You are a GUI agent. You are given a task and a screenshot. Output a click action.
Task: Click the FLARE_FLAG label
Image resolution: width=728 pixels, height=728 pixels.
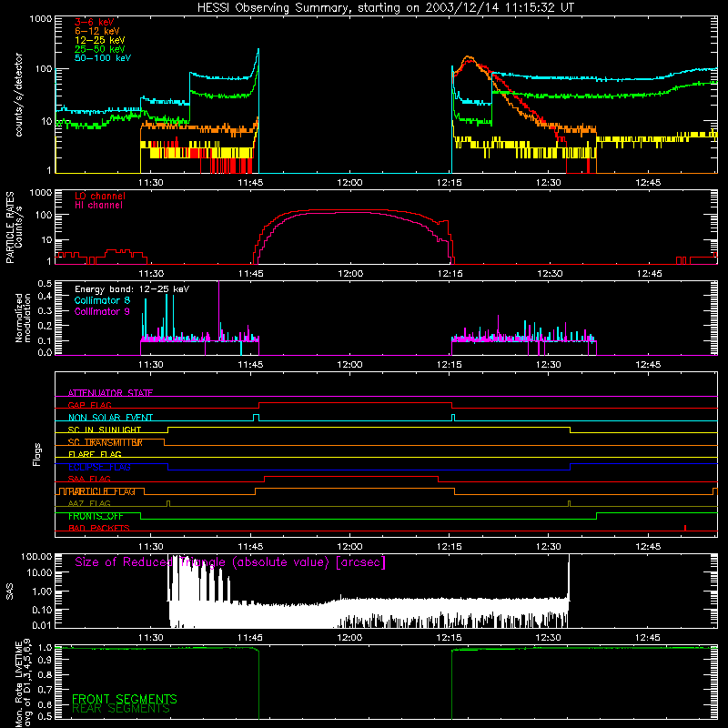[95, 454]
